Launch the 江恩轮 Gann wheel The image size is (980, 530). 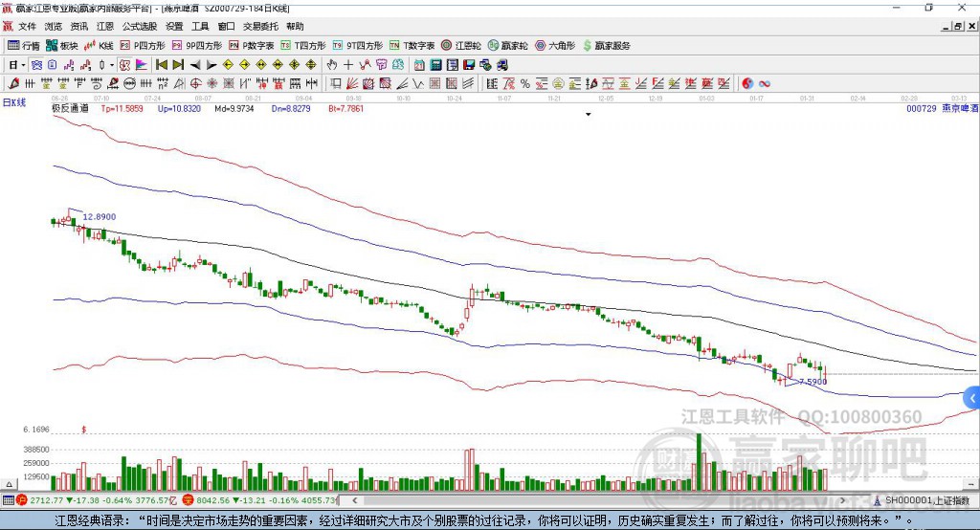461,46
